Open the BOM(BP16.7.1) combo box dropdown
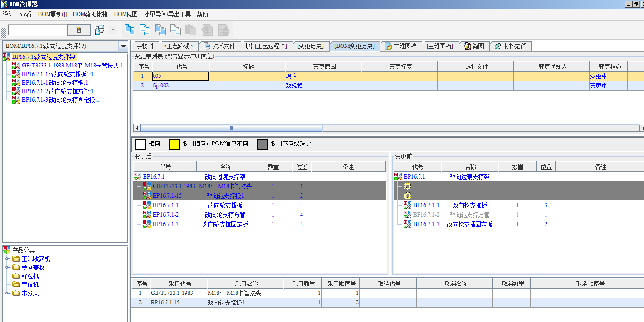 [124, 47]
